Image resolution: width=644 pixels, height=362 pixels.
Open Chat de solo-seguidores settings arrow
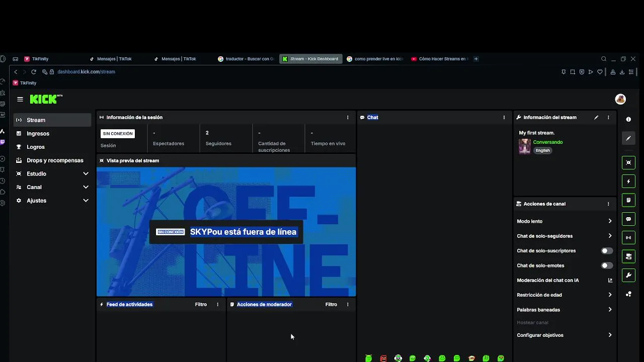[610, 236]
